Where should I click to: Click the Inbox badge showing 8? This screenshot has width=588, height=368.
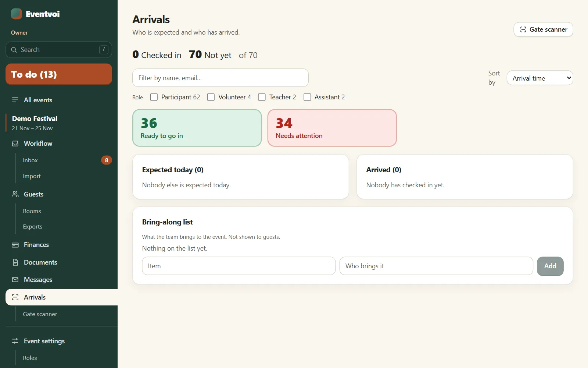pos(107,160)
